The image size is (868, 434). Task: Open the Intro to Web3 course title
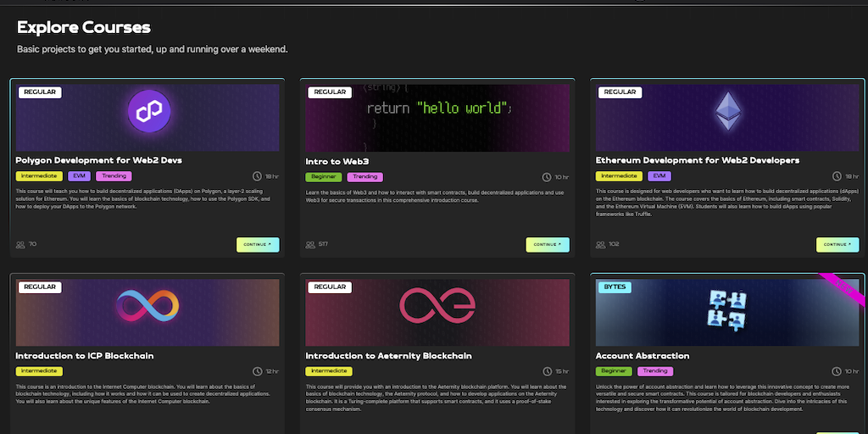coord(337,162)
